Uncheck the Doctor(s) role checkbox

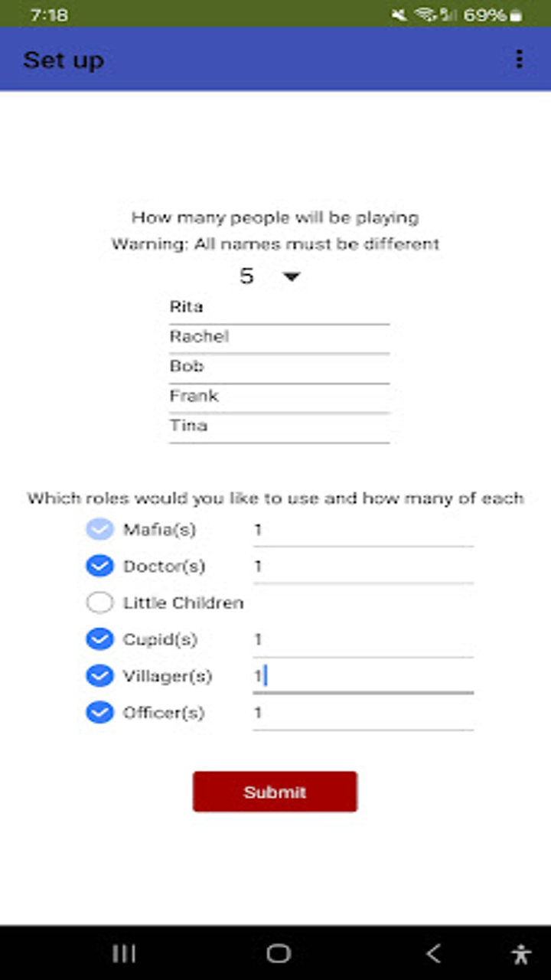point(99,567)
